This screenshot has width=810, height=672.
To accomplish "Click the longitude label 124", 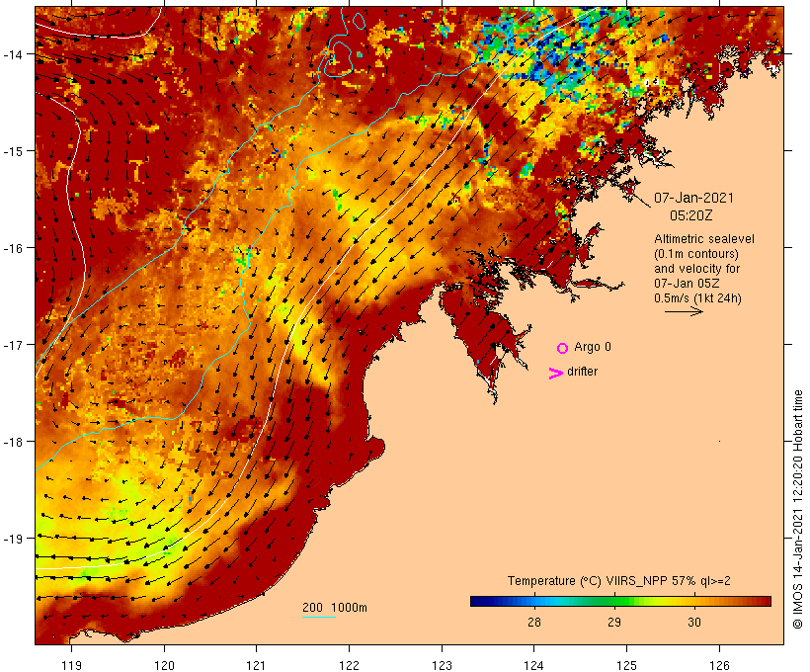I will [534, 665].
